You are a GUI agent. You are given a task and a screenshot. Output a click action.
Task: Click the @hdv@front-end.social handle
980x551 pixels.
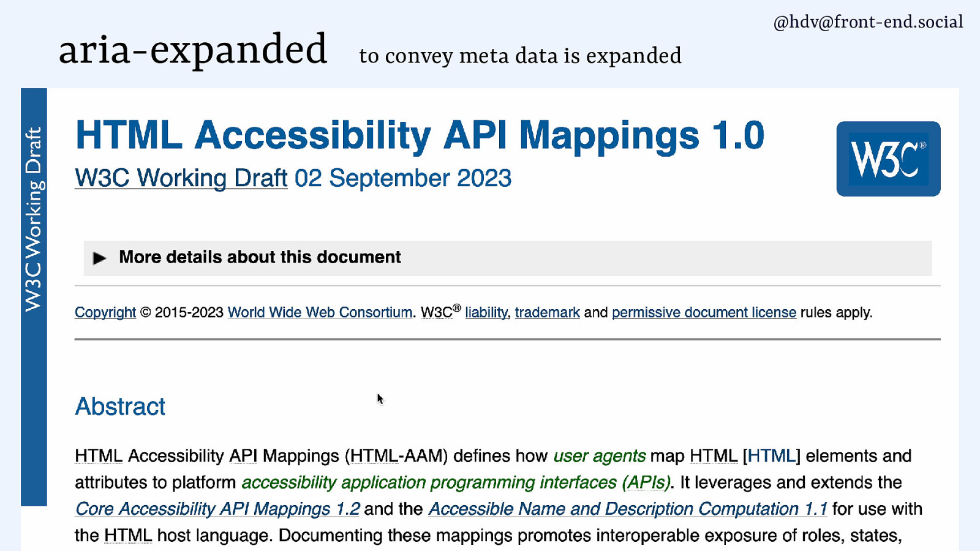click(868, 22)
